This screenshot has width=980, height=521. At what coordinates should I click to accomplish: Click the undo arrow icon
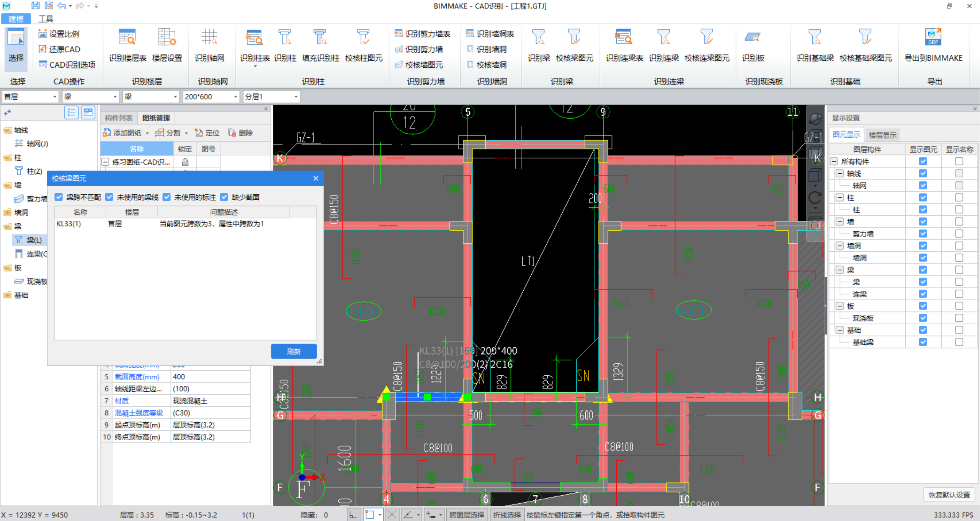point(62,6)
